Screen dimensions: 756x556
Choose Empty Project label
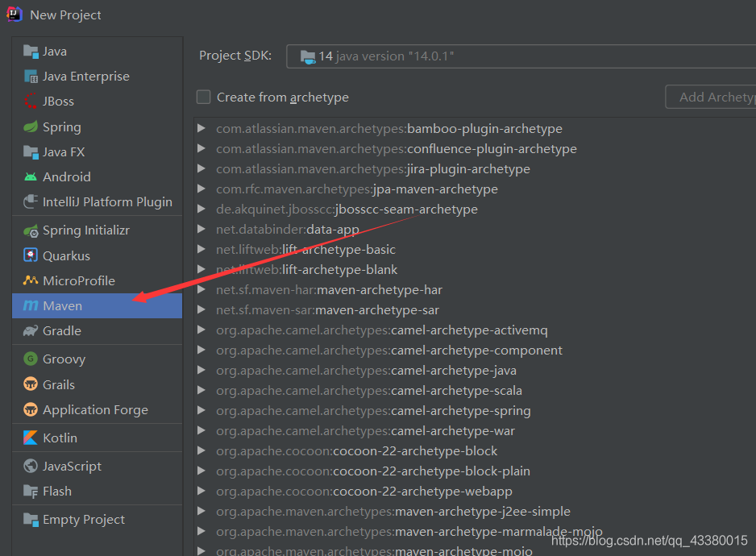[83, 520]
